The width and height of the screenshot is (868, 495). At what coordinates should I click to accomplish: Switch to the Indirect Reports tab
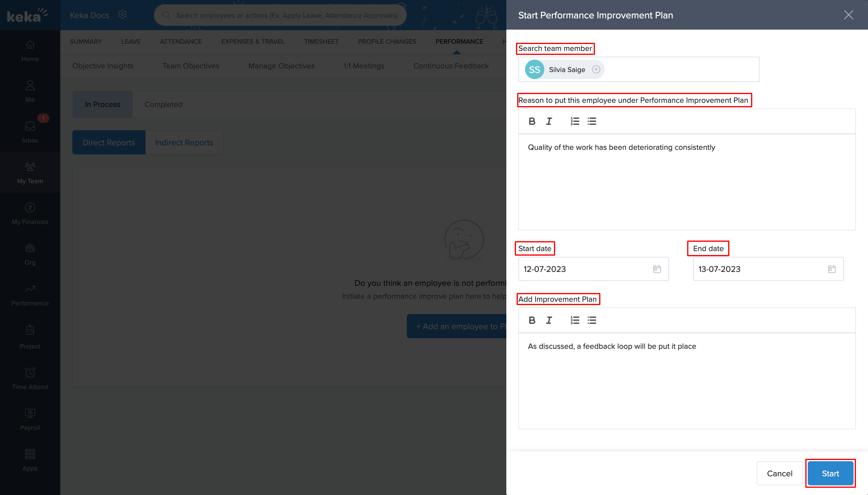(184, 142)
